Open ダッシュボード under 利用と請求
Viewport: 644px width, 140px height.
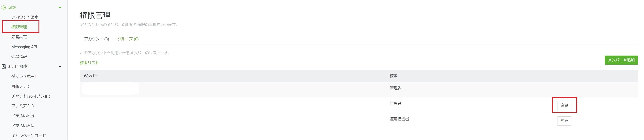[25, 76]
